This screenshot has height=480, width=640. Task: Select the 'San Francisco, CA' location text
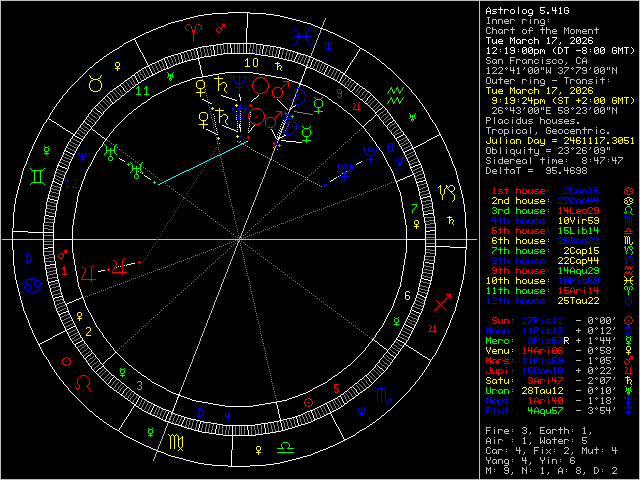pos(531,60)
